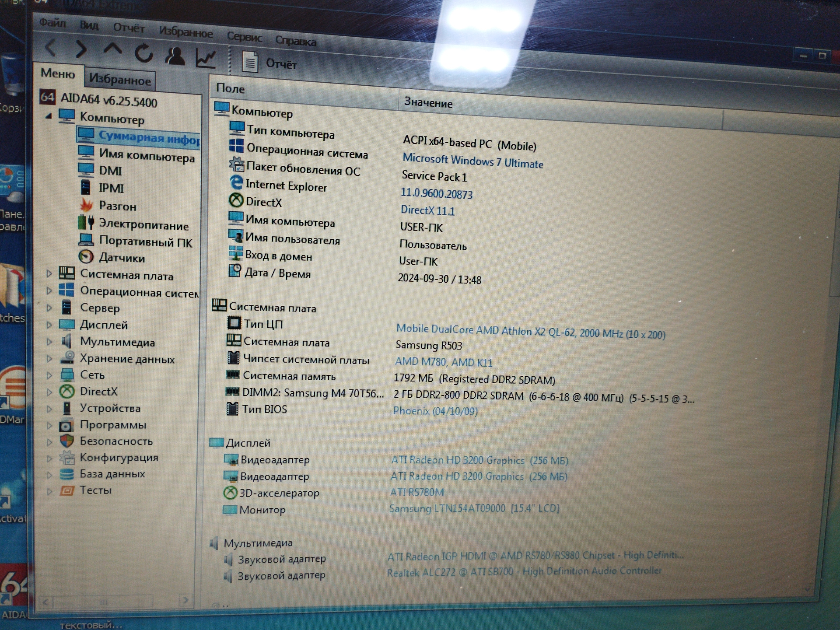Expand the Операционная система tree node
Screen dimensions: 840x630
point(49,290)
